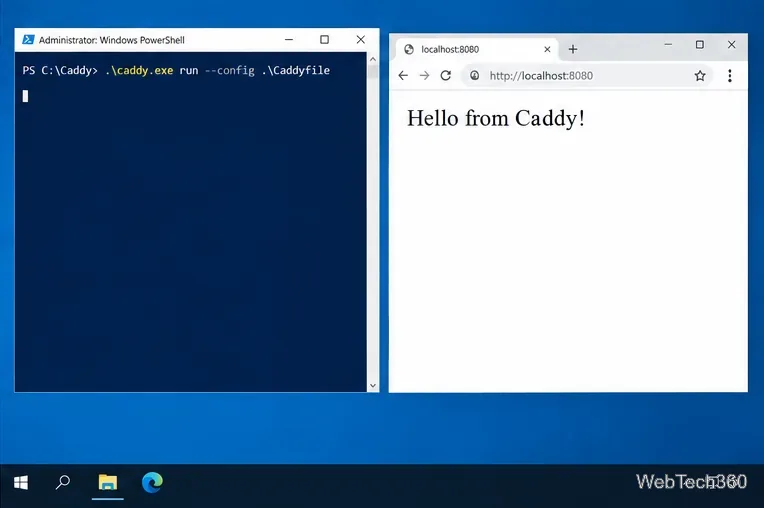Open a new browser tab
764x508 pixels.
(573, 49)
